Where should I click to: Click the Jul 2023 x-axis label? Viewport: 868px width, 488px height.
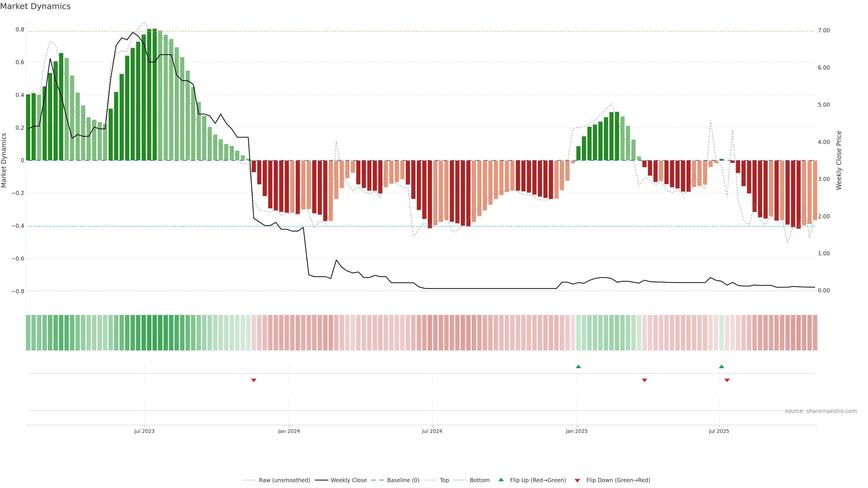click(144, 431)
